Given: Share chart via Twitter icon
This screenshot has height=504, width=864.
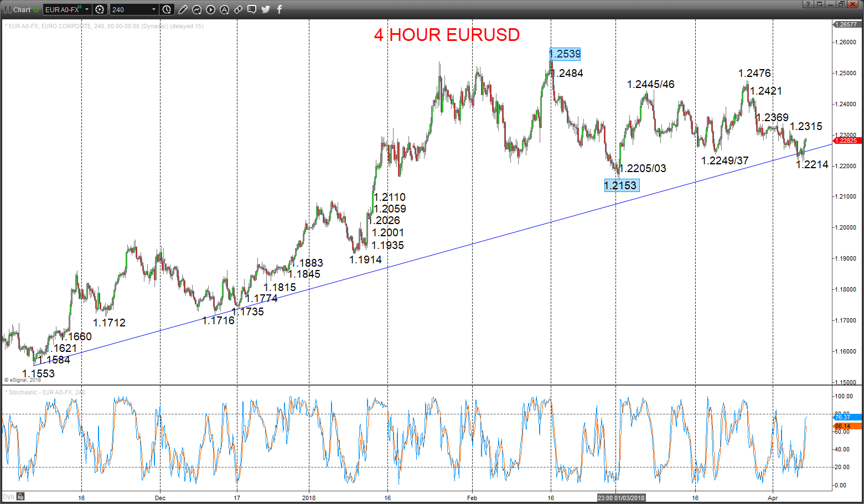Looking at the screenshot, I should (x=266, y=9).
